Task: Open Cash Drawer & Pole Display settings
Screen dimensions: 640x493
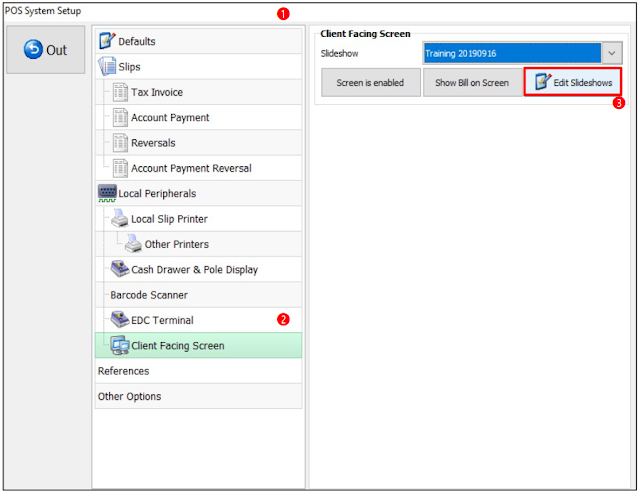Action: click(x=199, y=269)
